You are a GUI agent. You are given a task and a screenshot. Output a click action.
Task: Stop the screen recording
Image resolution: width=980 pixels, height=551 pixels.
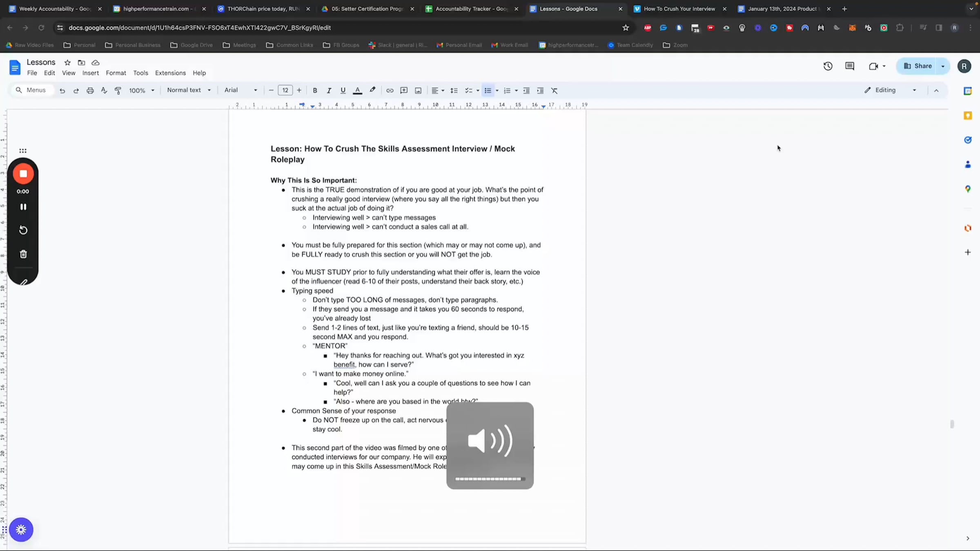click(x=23, y=174)
